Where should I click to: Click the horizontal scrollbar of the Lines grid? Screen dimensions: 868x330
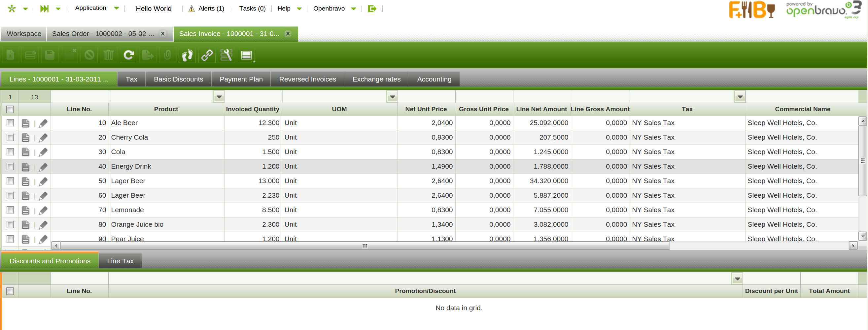pos(365,246)
